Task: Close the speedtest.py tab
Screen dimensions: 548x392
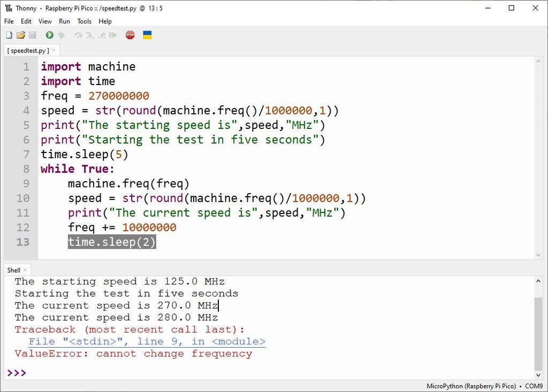Action: pyautogui.click(x=54, y=50)
